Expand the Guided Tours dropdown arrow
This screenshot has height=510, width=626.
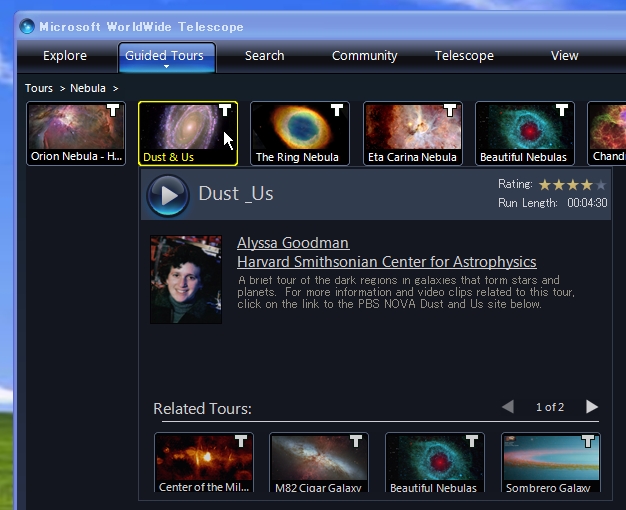(166, 66)
